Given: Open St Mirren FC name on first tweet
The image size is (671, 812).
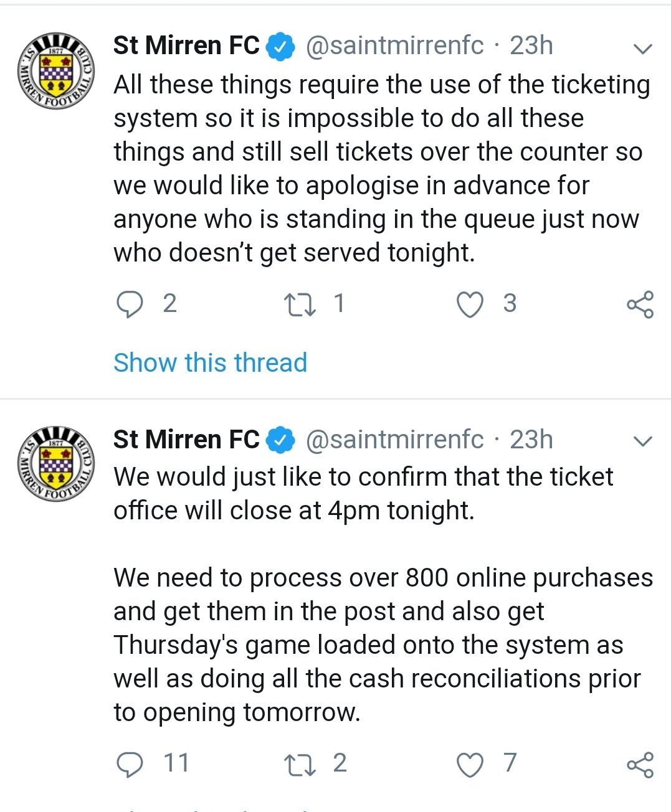Looking at the screenshot, I should tap(186, 45).
